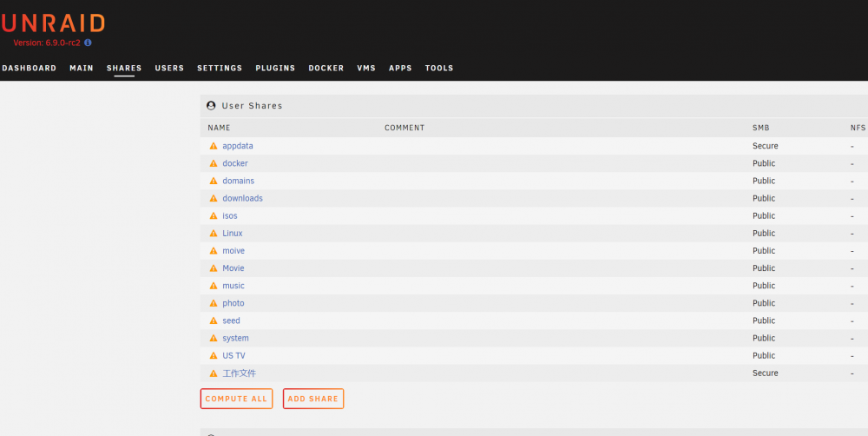Click the Public SMB value for docker
868x436 pixels.
(764, 163)
